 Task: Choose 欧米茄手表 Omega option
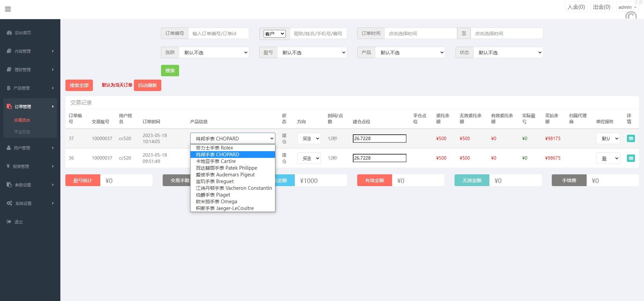(216, 202)
